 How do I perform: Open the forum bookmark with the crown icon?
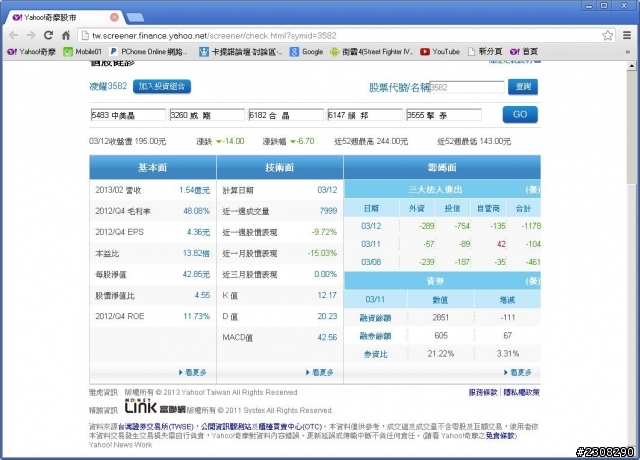[240, 51]
